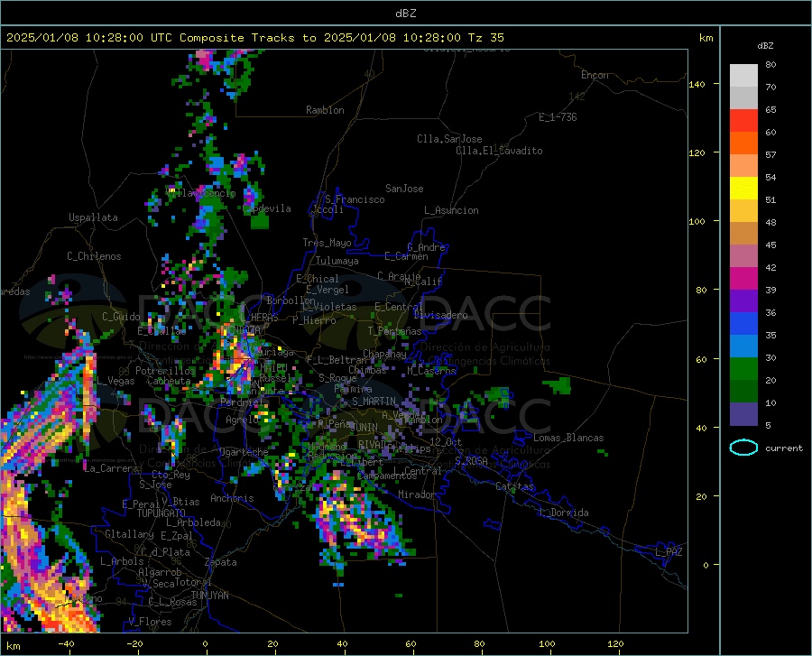Click the 'current' legend label
Screen dimensions: 812x656
click(784, 448)
